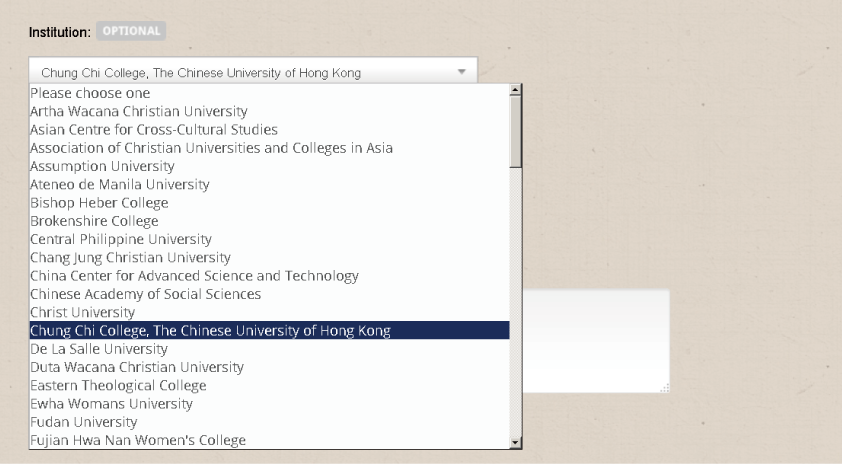The image size is (842, 464).
Task: Click the dropdown list scrollbar thumb
Action: (x=516, y=132)
